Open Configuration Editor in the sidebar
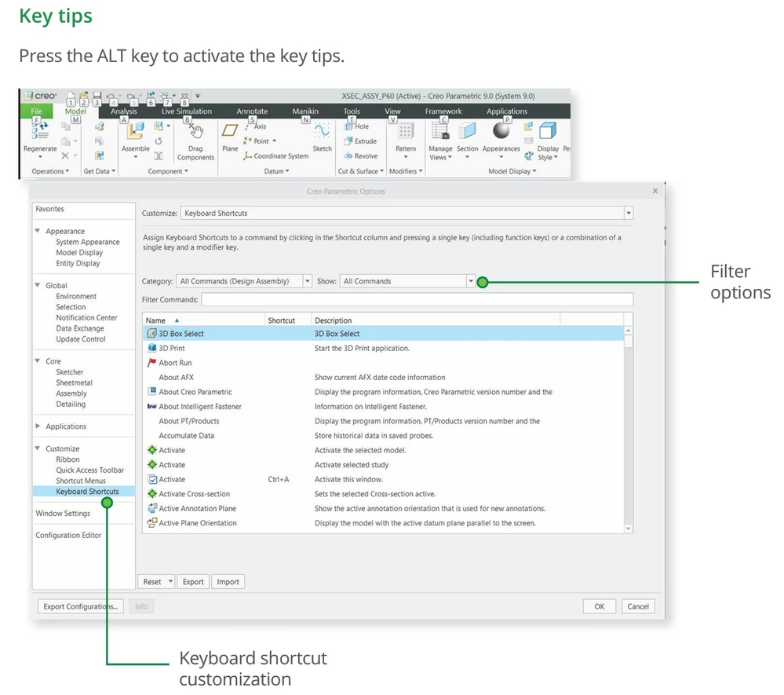 point(68,535)
